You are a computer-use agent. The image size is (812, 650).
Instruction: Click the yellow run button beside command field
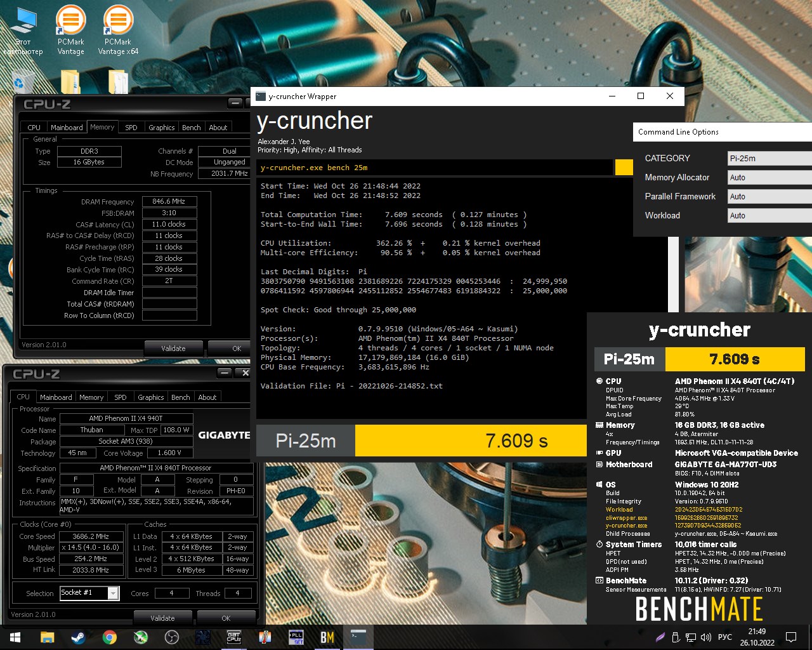click(624, 168)
